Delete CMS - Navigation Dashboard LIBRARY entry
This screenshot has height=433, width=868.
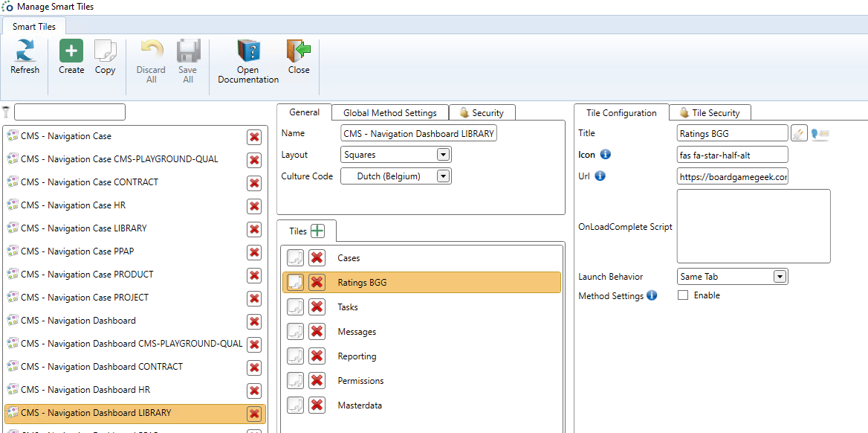coord(254,414)
